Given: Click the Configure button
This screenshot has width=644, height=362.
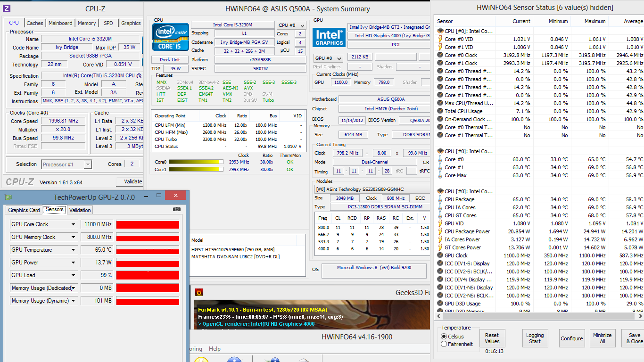Looking at the screenshot, I should click(x=572, y=338).
